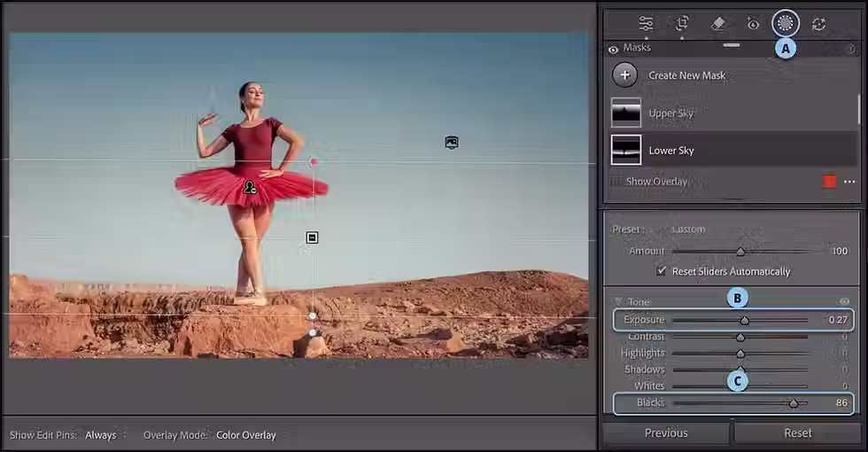Open the Edit sliders tool
Viewport: 868px width, 452px height.
pos(646,24)
